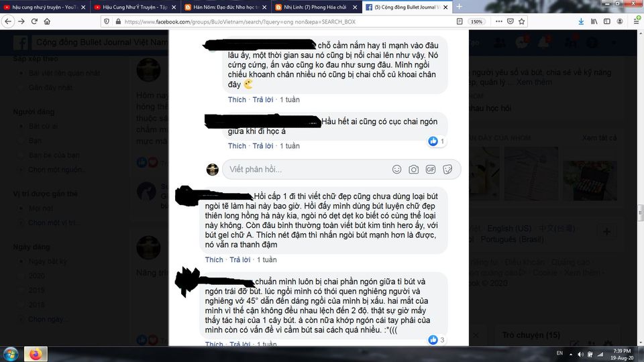Switch to the Hán Nôm blog tab

click(225, 7)
